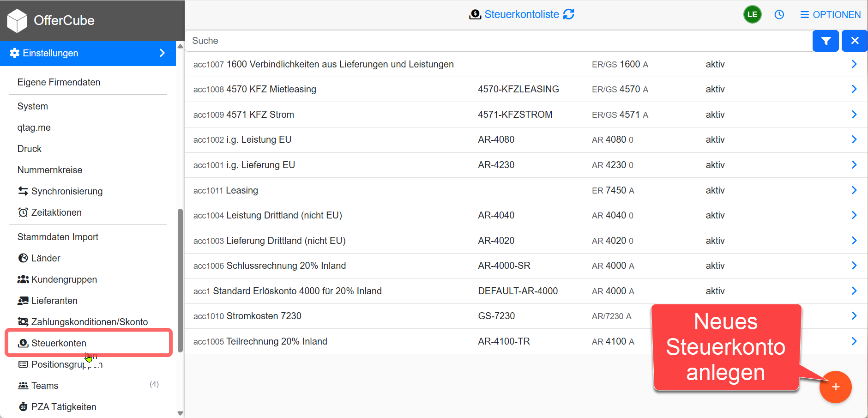The height and width of the screenshot is (418, 868).
Task: Open acc1007 Verbindlichkeiten row chevron
Action: click(x=854, y=64)
